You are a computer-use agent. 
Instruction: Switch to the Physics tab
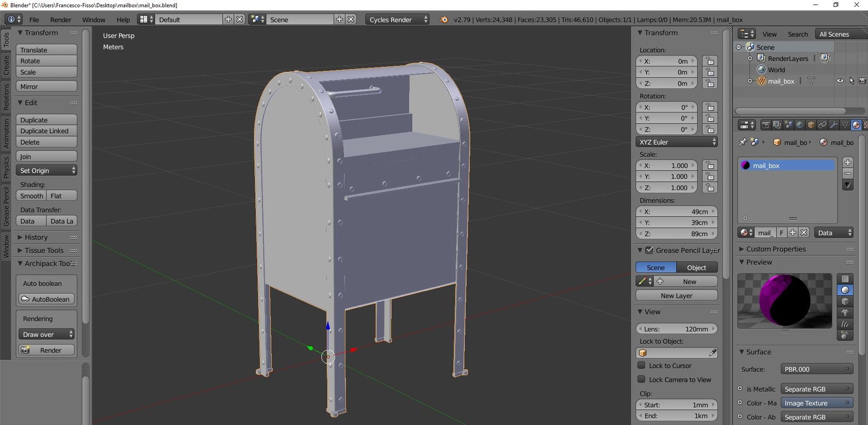tap(6, 168)
